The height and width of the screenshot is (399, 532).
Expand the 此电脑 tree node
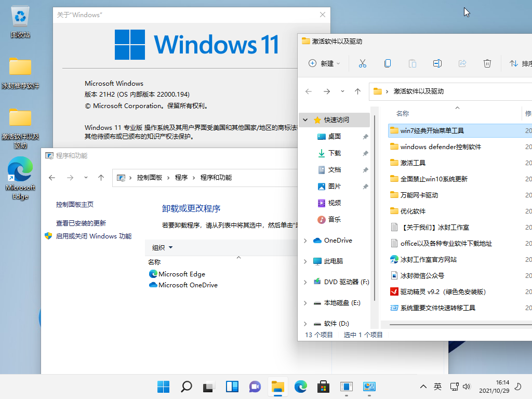305,261
